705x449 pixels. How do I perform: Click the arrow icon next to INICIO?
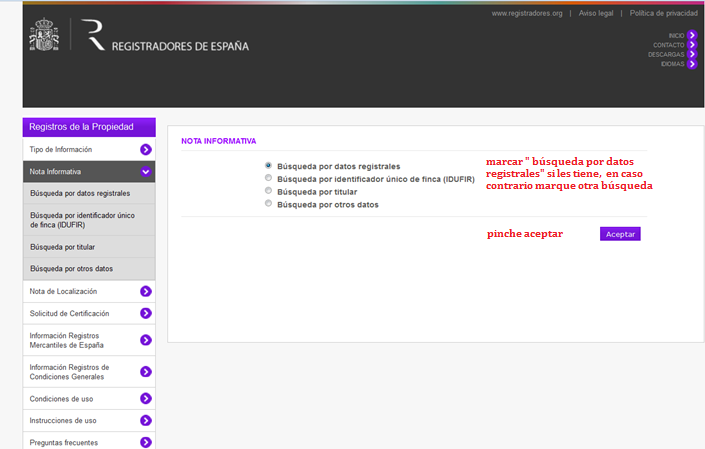[x=692, y=35]
